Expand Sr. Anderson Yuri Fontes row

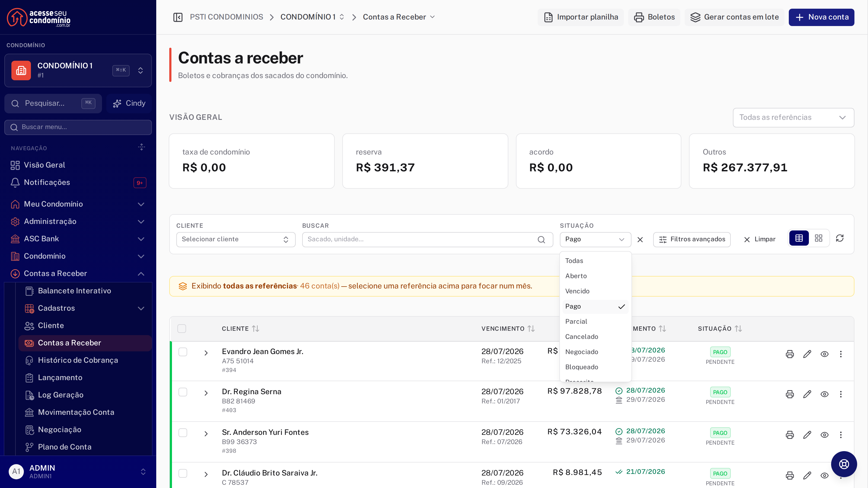coord(206,434)
